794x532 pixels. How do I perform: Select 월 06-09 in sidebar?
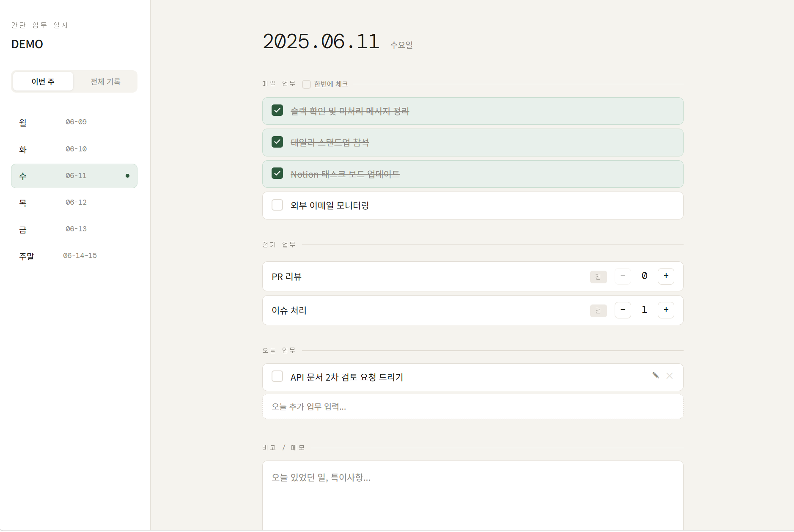74,122
